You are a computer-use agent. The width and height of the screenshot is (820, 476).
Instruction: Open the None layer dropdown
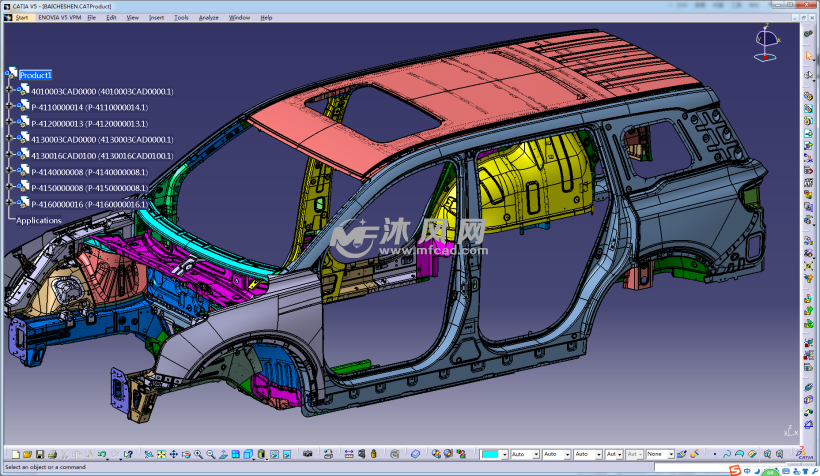(x=670, y=455)
